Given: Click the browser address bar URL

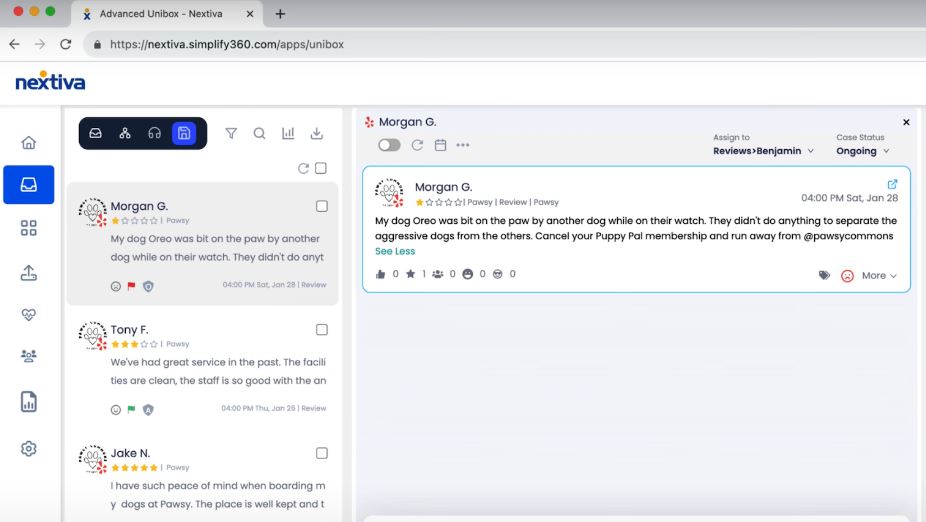Looking at the screenshot, I should pos(227,44).
